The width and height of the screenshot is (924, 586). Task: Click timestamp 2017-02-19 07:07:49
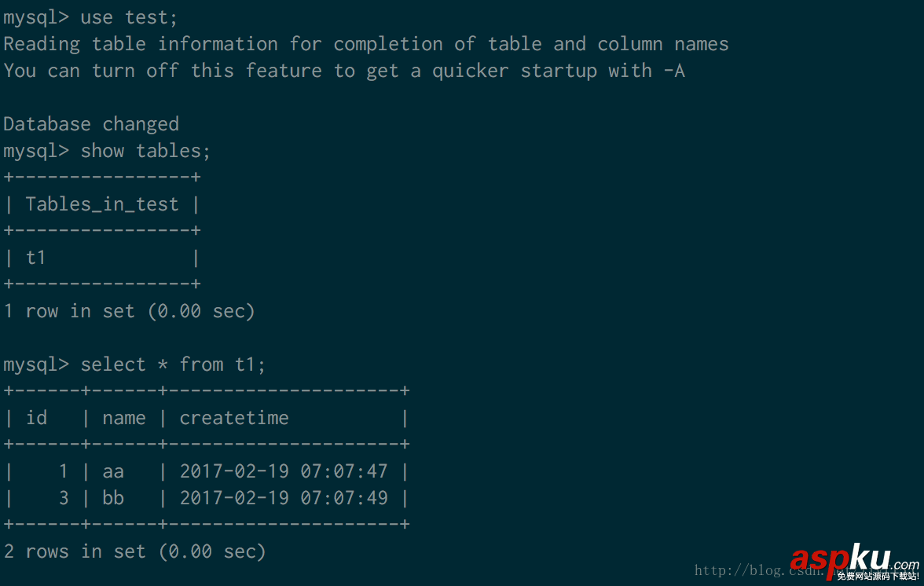(284, 498)
